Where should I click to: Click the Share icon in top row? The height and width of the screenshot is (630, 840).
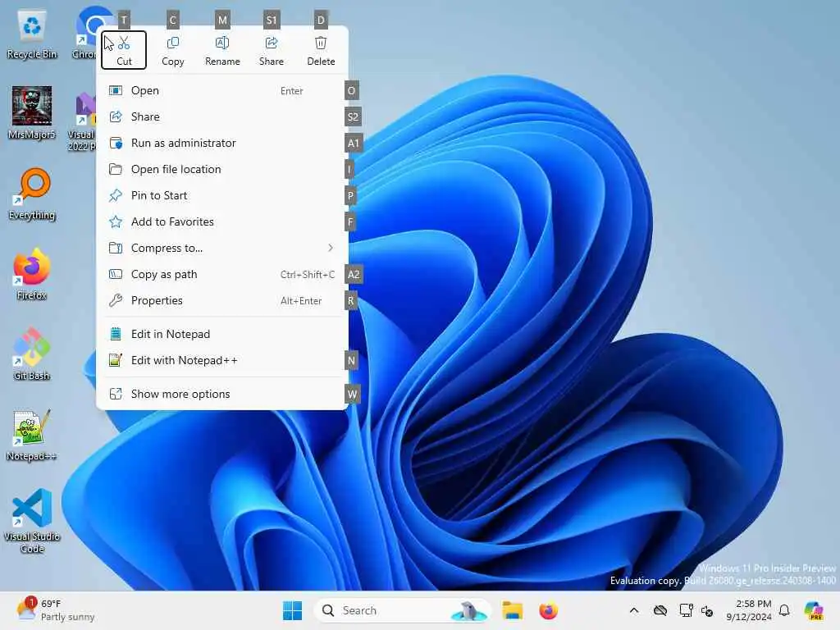tap(272, 43)
